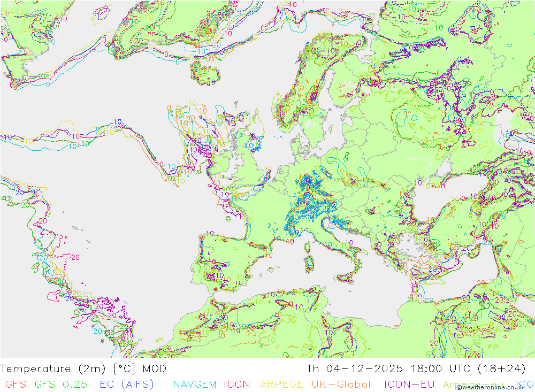Select the magenta ICON legend label
The image size is (535, 392).
click(x=237, y=384)
